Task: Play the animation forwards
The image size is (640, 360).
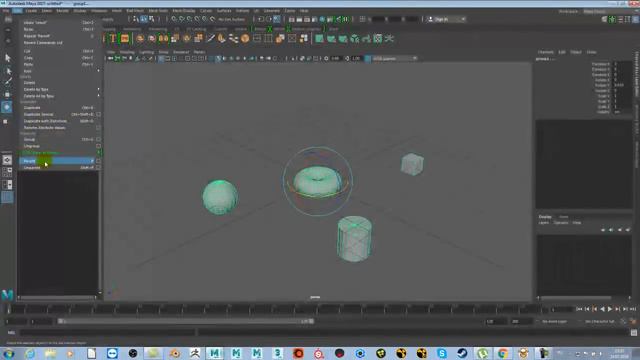Action: (610, 309)
